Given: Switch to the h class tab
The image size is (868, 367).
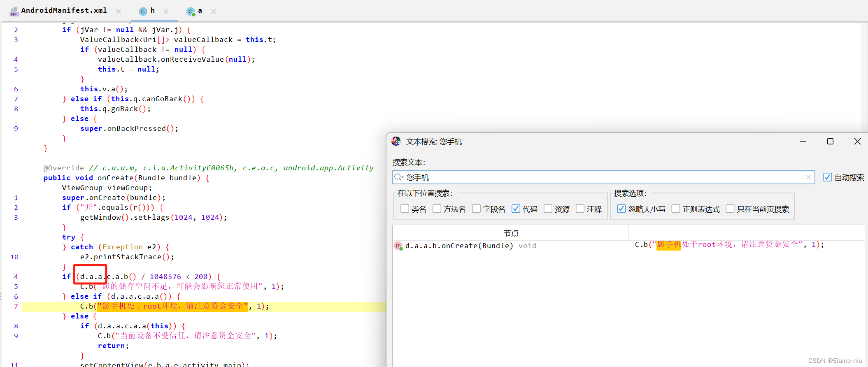Looking at the screenshot, I should pos(152,11).
